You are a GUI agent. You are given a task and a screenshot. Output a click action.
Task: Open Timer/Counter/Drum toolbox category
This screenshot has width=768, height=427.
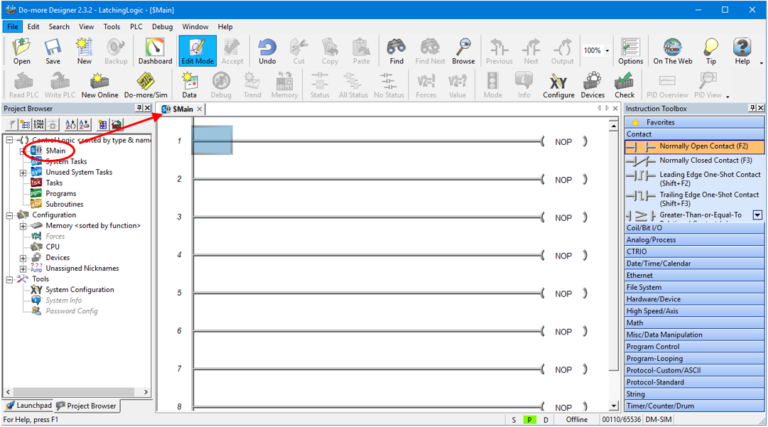(x=694, y=406)
